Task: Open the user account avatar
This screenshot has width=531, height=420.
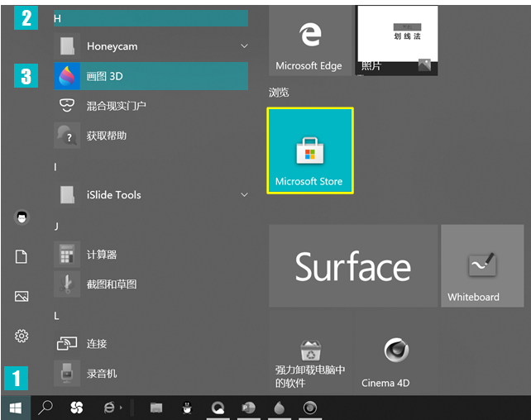Action: click(22, 217)
